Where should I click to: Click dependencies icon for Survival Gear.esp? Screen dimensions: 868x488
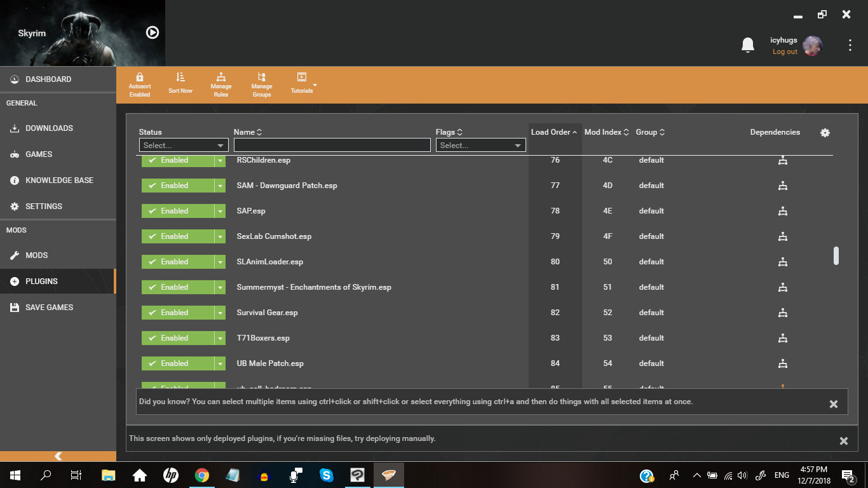click(x=783, y=313)
